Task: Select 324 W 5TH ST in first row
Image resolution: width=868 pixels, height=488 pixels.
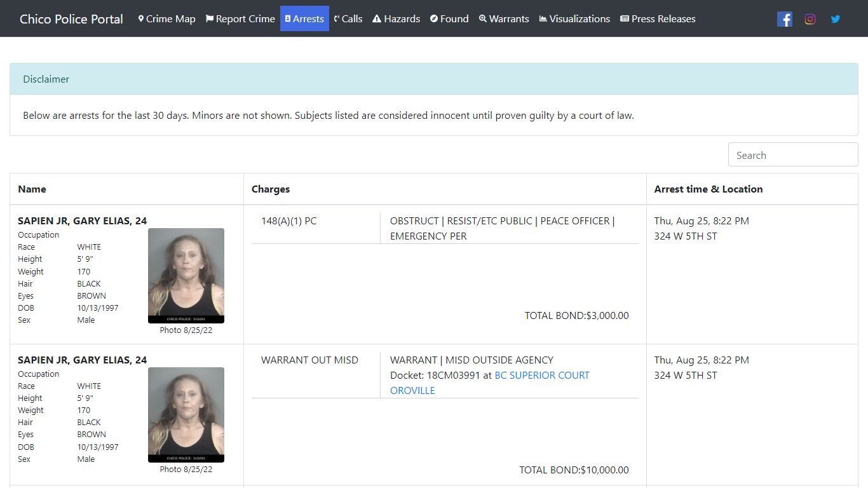Action: pyautogui.click(x=686, y=236)
